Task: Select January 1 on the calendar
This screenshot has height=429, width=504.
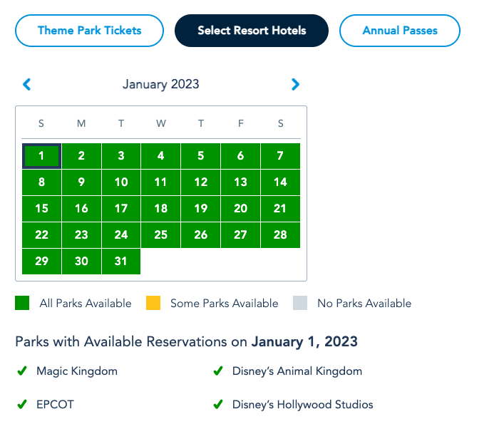Action: [41, 156]
